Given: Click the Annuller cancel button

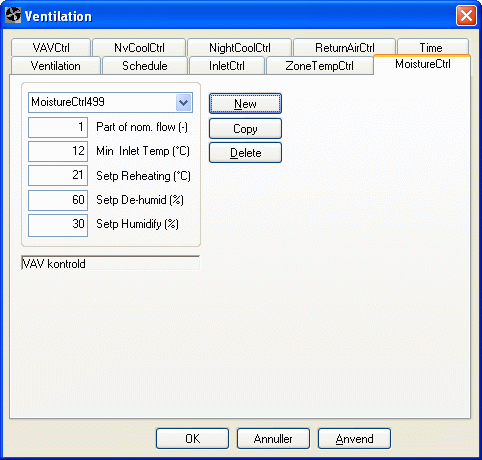Looking at the screenshot, I should 273,438.
